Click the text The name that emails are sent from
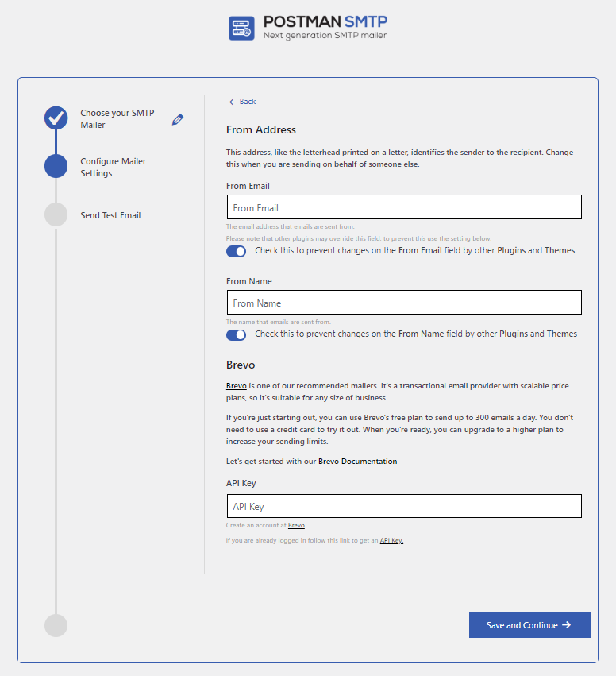Viewport: 616px width, 676px height. point(279,322)
